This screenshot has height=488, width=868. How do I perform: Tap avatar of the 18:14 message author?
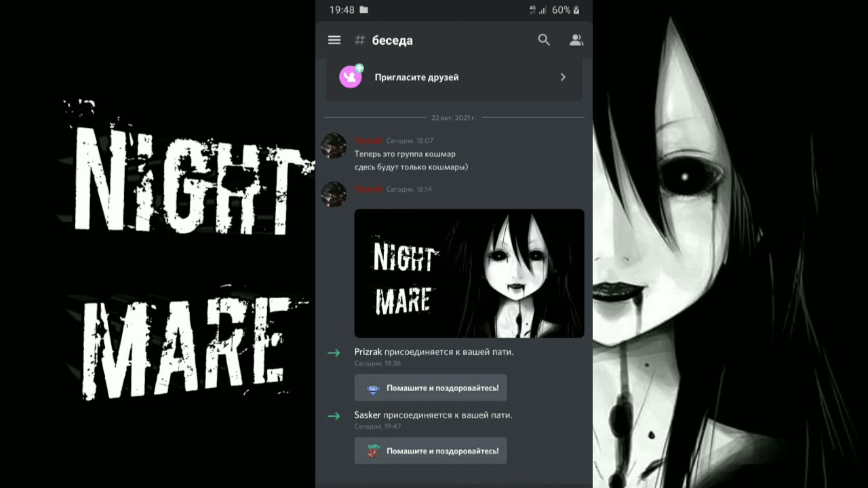[334, 194]
